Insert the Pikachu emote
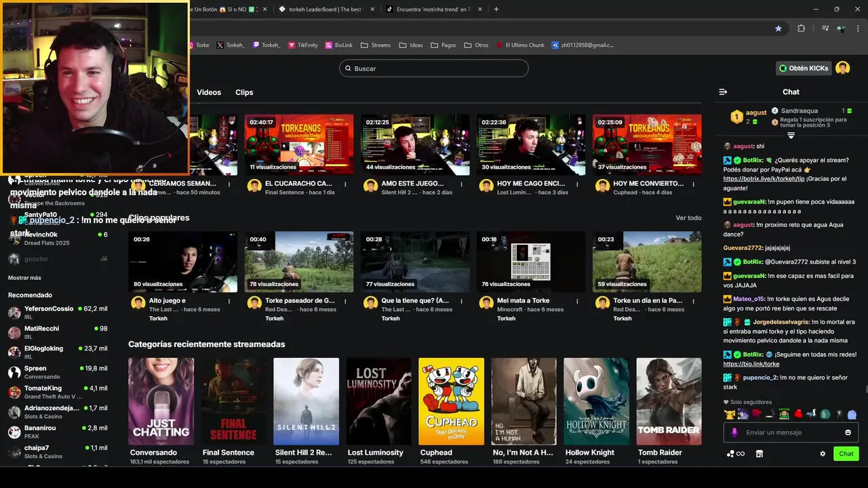868x488 pixels. (730, 414)
